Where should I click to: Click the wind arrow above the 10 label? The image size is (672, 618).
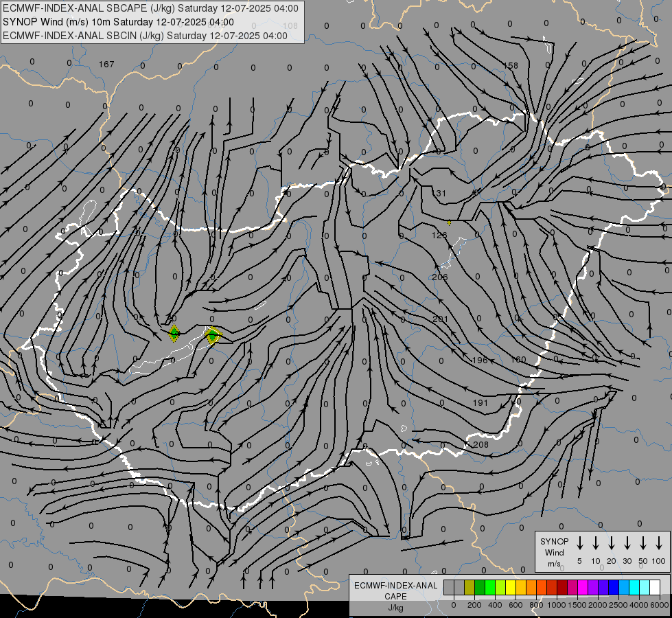click(x=596, y=543)
